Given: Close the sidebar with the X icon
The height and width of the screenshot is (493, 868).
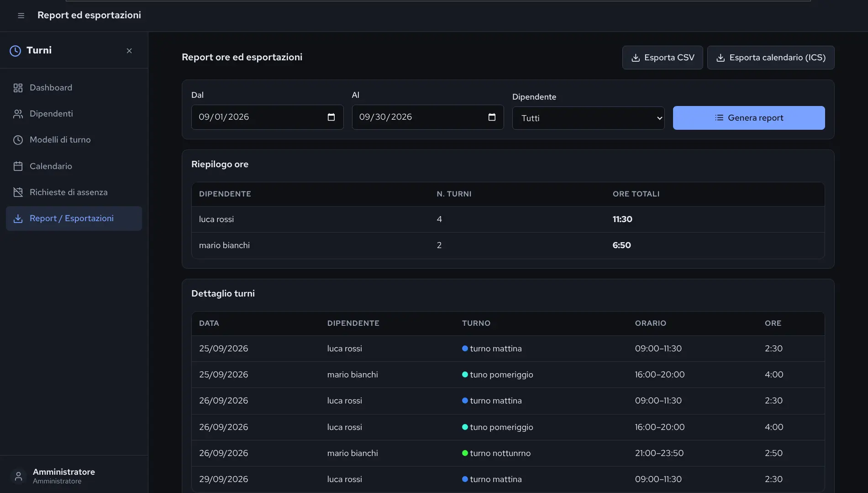Looking at the screenshot, I should (129, 51).
